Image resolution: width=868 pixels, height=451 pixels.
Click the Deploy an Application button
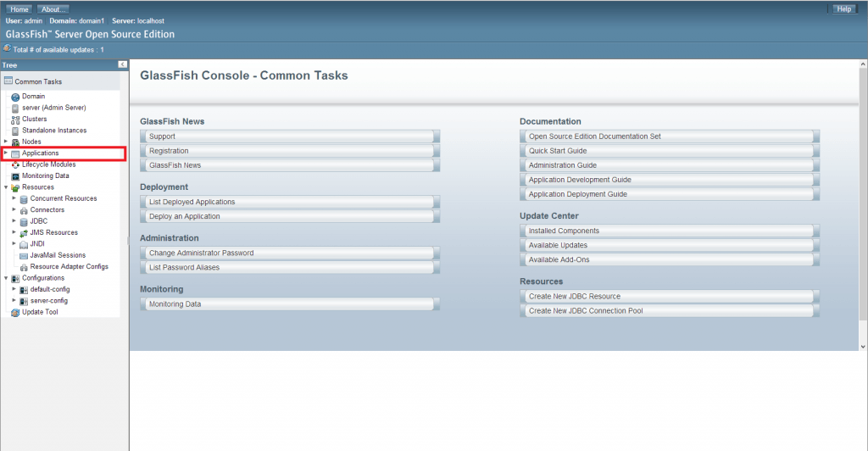pyautogui.click(x=288, y=216)
